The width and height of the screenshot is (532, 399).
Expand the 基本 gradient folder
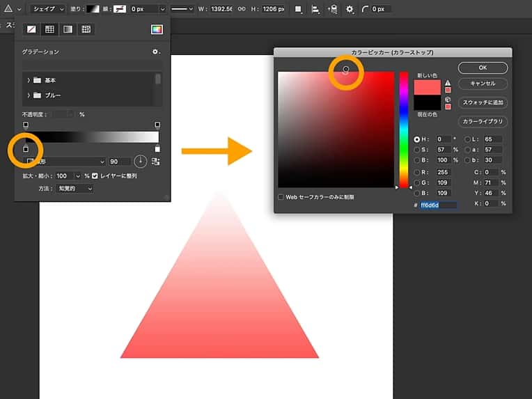pyautogui.click(x=29, y=80)
